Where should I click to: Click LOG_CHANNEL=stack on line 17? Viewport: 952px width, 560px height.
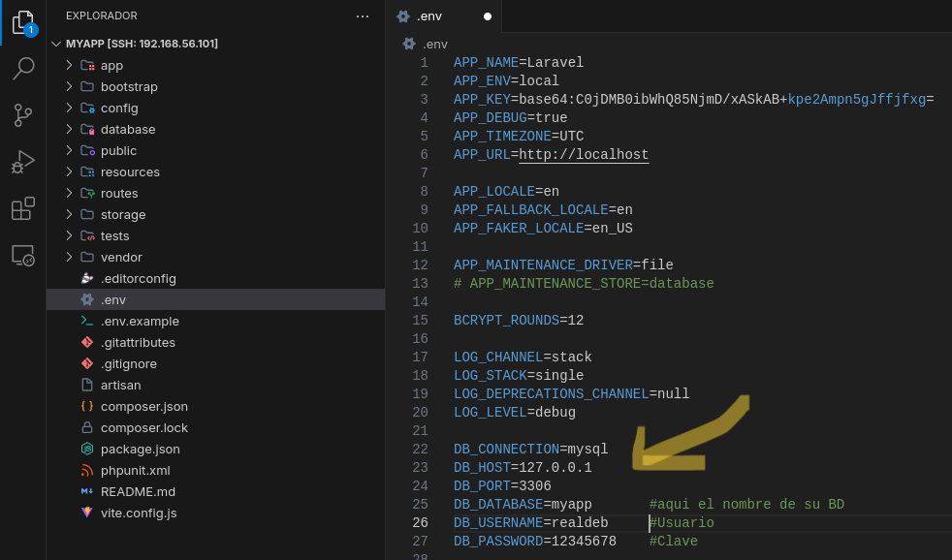click(523, 358)
